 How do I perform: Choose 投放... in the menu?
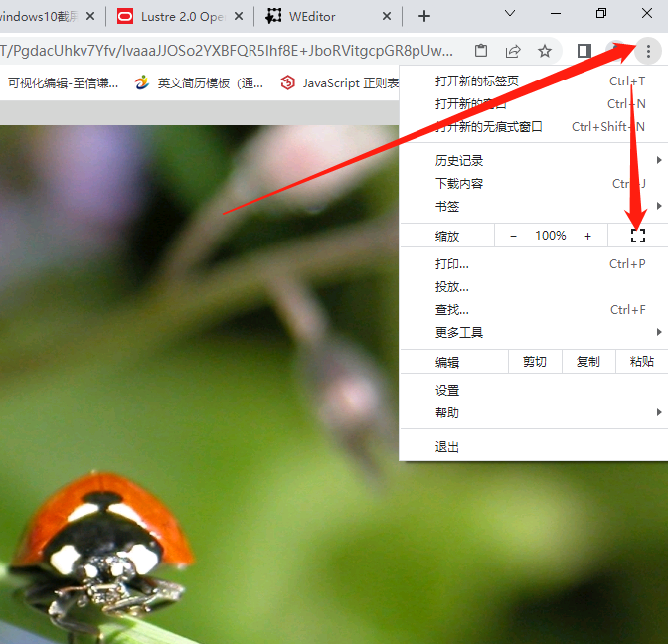pos(534,287)
